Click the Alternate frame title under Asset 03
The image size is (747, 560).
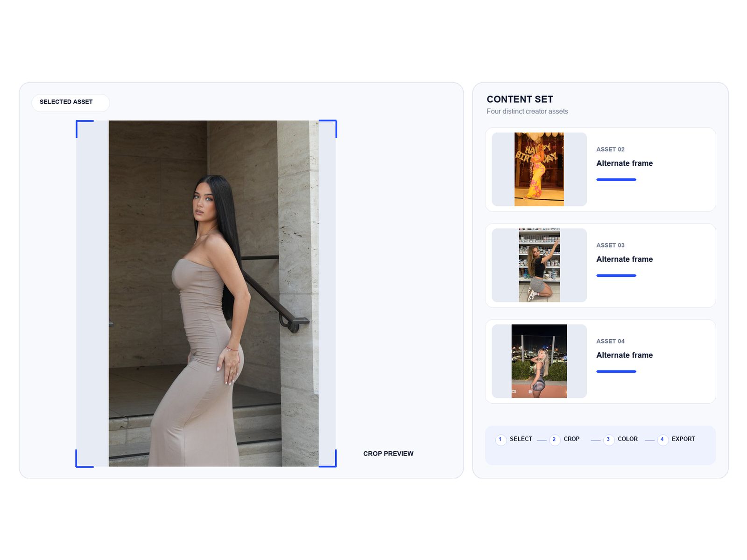click(x=624, y=259)
